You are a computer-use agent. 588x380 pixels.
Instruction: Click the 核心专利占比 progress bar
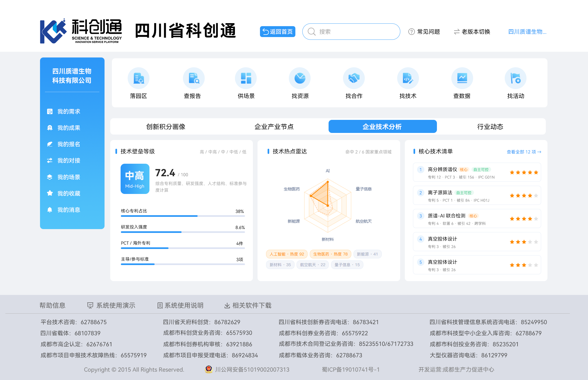click(183, 216)
